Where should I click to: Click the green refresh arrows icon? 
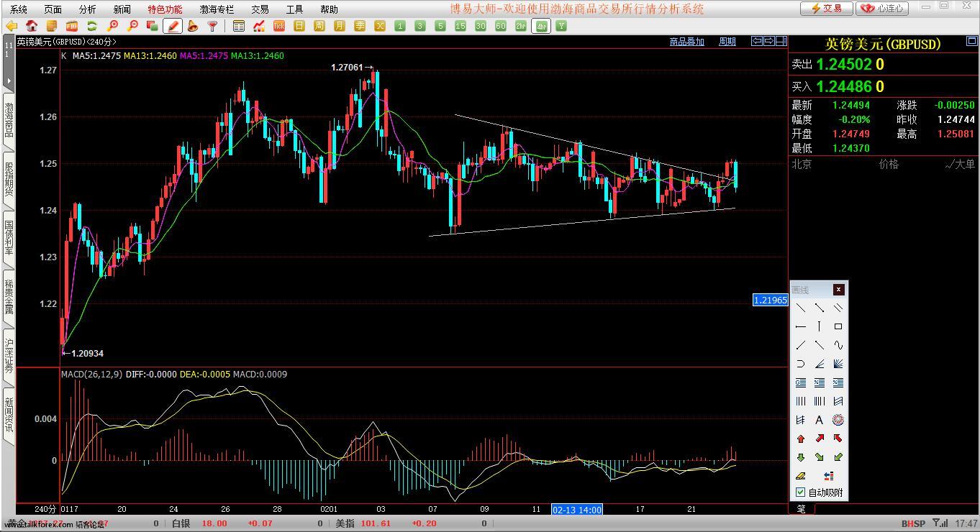[91, 26]
